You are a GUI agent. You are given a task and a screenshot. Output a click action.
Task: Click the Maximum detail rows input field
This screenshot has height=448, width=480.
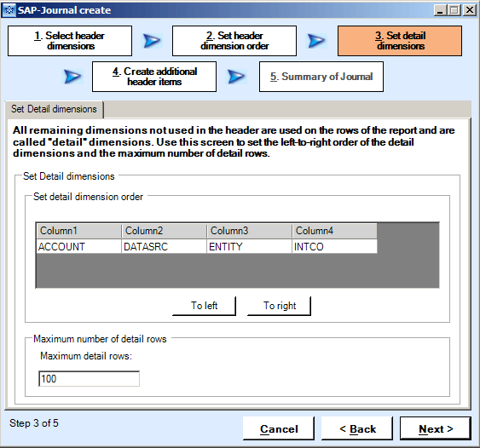pos(89,378)
